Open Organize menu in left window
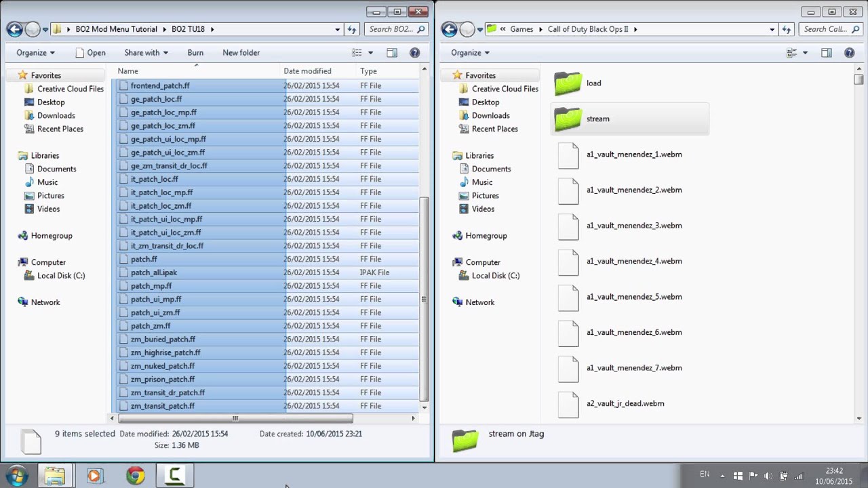868x488 pixels. (x=35, y=53)
